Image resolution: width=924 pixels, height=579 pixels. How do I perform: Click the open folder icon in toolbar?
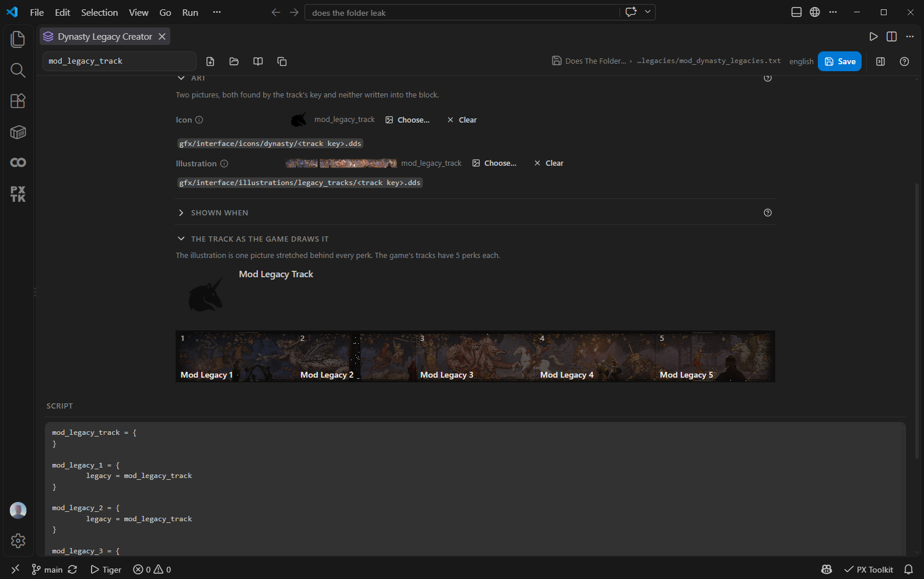(234, 61)
